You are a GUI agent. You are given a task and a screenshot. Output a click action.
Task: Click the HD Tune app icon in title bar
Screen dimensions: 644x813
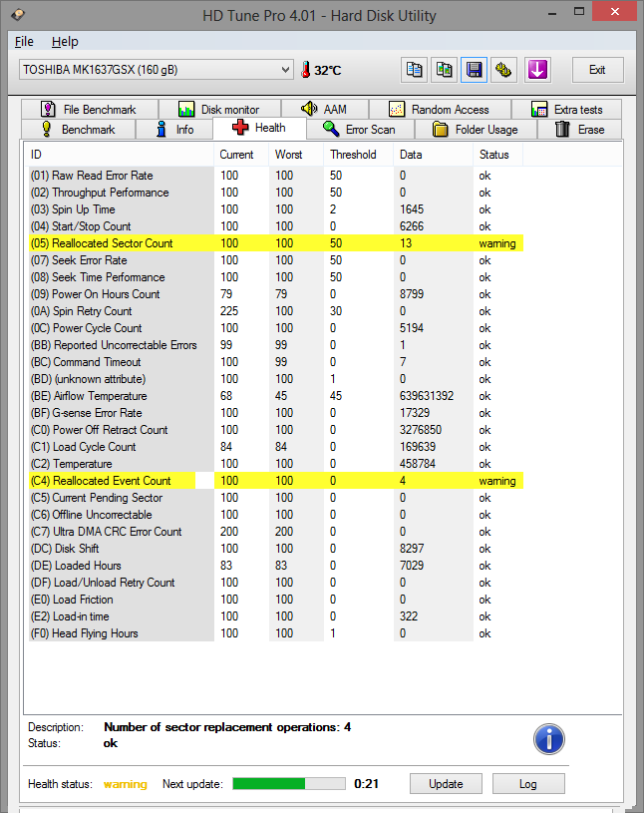click(x=18, y=14)
